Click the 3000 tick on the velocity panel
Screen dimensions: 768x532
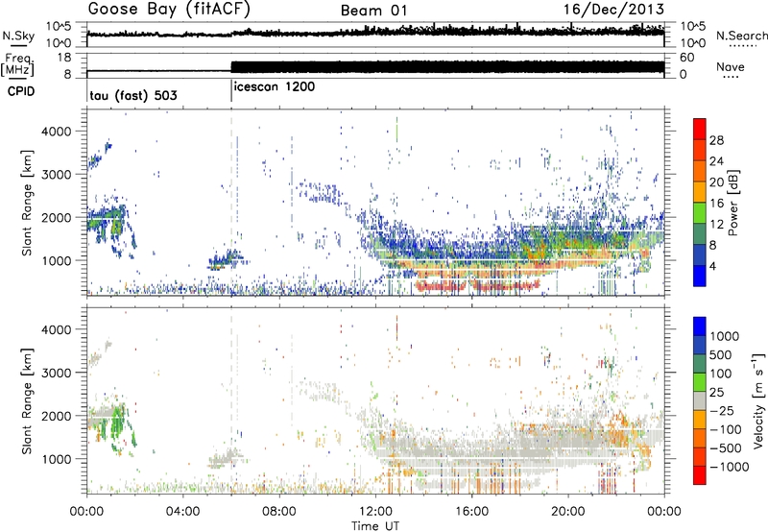click(57, 373)
